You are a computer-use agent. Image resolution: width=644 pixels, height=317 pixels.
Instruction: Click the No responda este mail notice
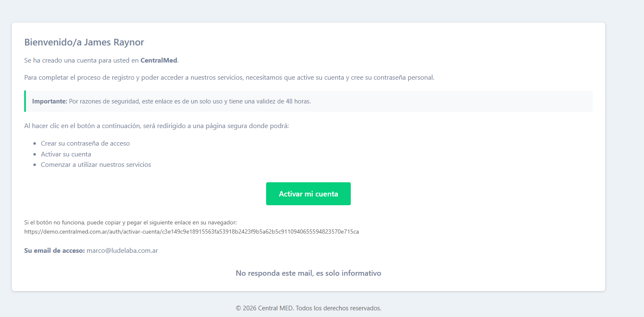tap(308, 273)
